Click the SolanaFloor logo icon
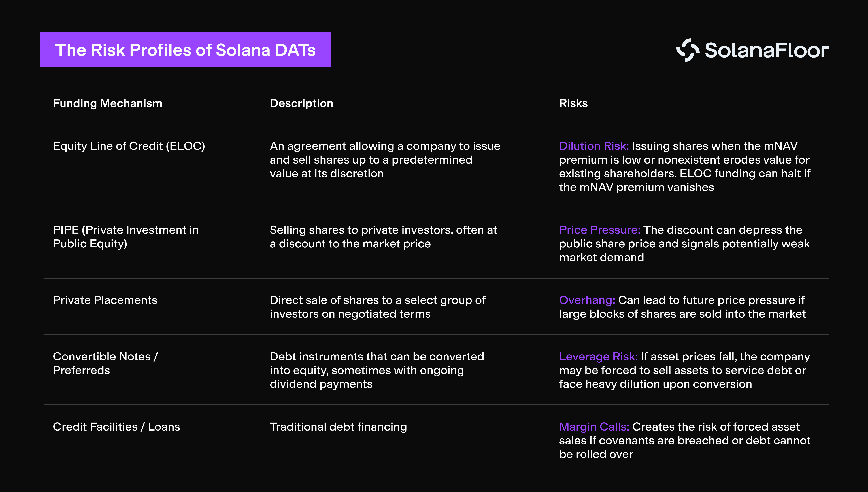 (x=687, y=50)
